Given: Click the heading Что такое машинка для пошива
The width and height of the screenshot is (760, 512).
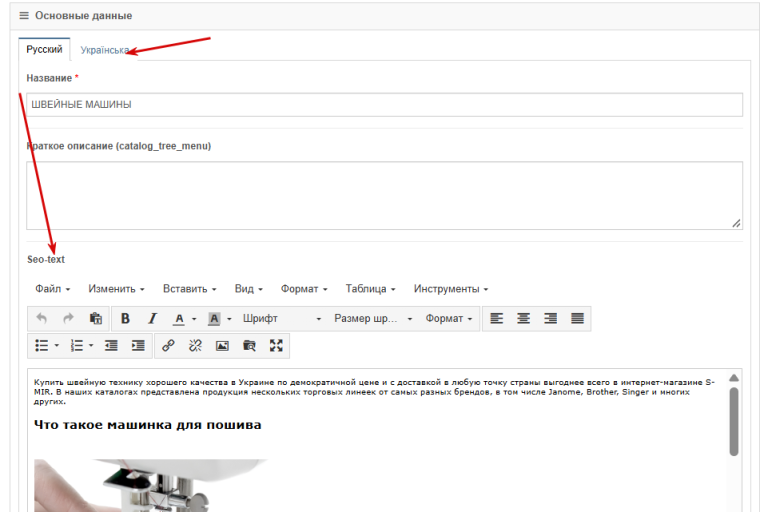Looking at the screenshot, I should click(x=147, y=425).
